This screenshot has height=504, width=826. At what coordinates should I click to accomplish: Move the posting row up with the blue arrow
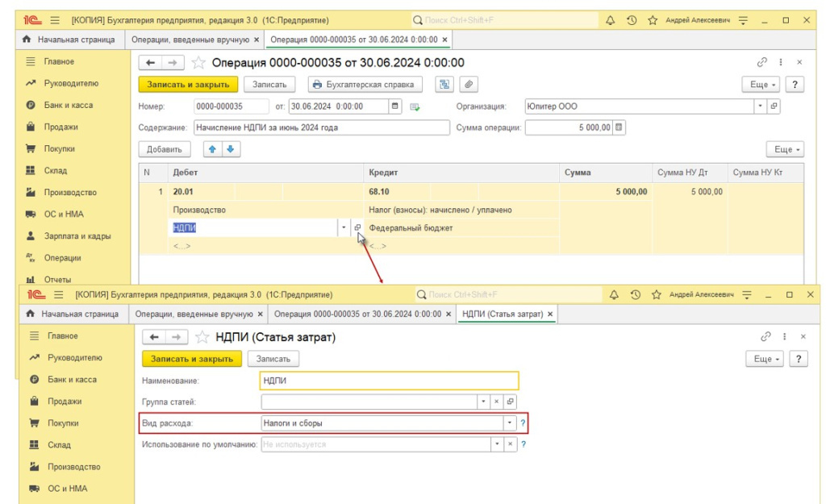(x=214, y=149)
